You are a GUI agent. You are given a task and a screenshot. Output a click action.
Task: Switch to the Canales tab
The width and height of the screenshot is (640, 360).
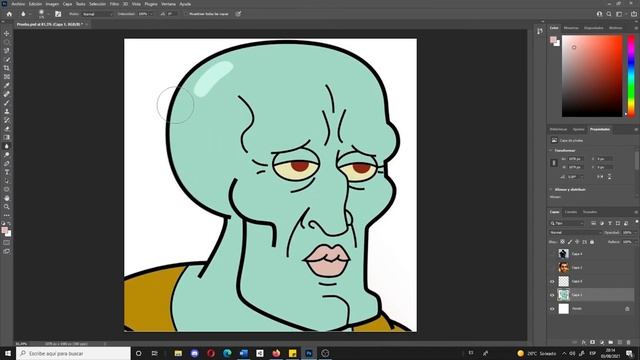(x=571, y=212)
